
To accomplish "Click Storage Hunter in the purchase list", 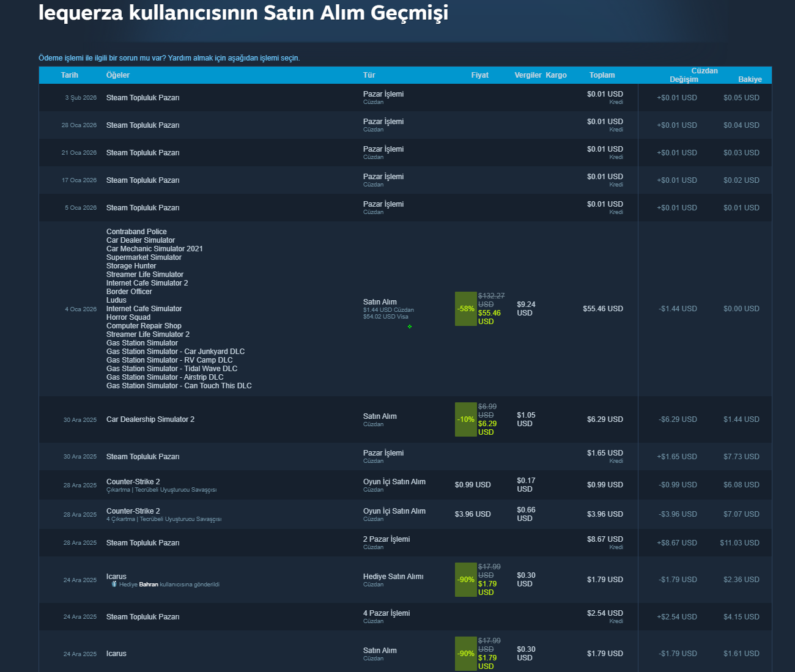I will coord(131,266).
